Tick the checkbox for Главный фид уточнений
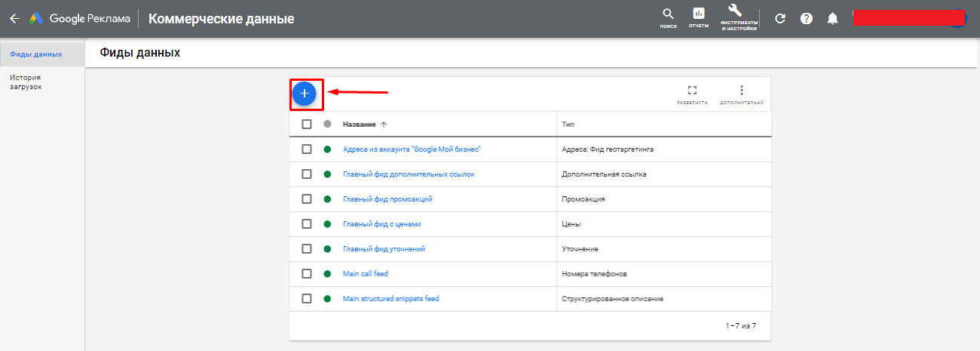This screenshot has height=351, width=980. coord(307,249)
